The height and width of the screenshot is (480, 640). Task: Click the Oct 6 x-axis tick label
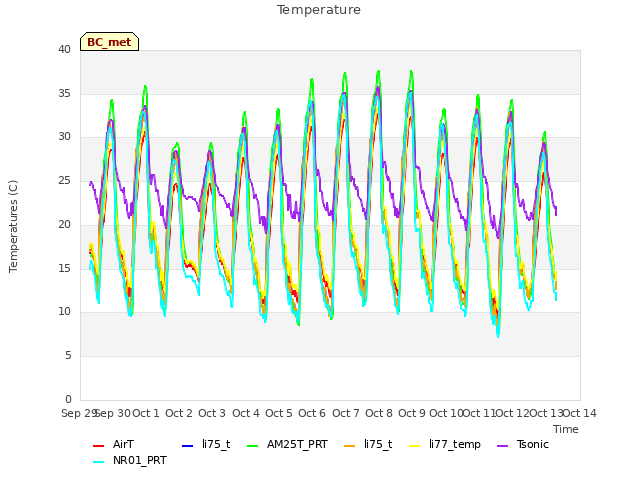point(312,413)
